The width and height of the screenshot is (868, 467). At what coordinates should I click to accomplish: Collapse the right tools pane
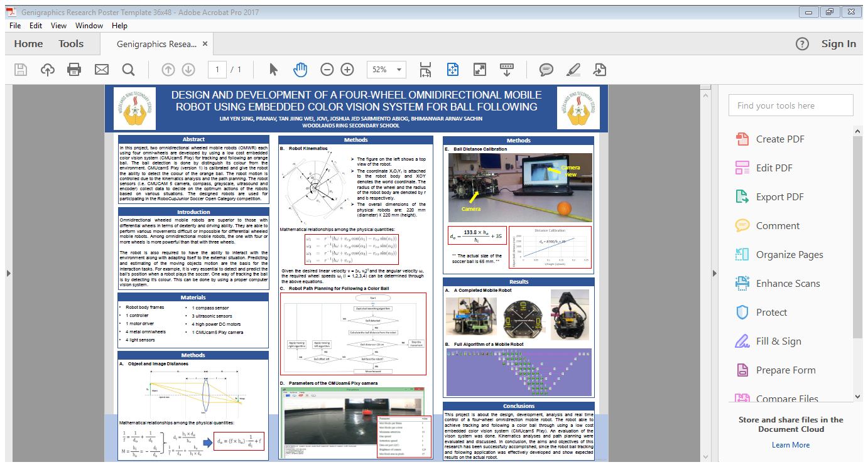coord(714,273)
